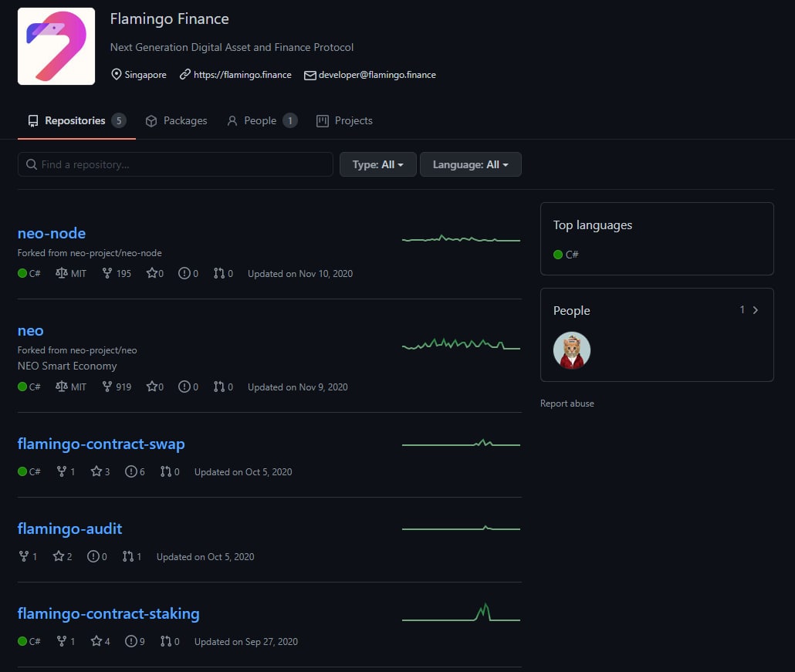Image resolution: width=795 pixels, height=672 pixels.
Task: Click the issues icon on neo-node row
Action: click(x=184, y=273)
